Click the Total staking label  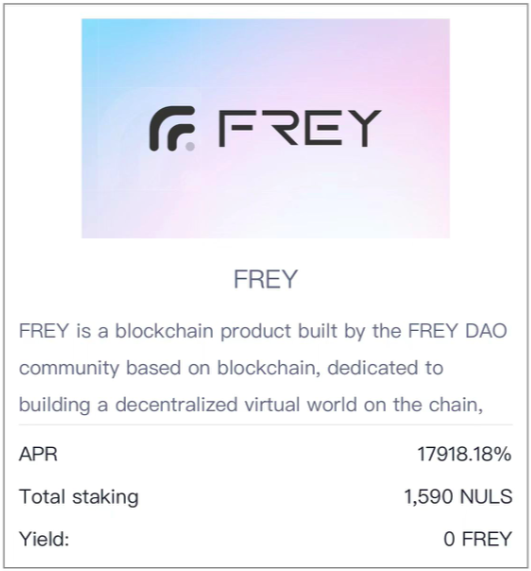79,496
